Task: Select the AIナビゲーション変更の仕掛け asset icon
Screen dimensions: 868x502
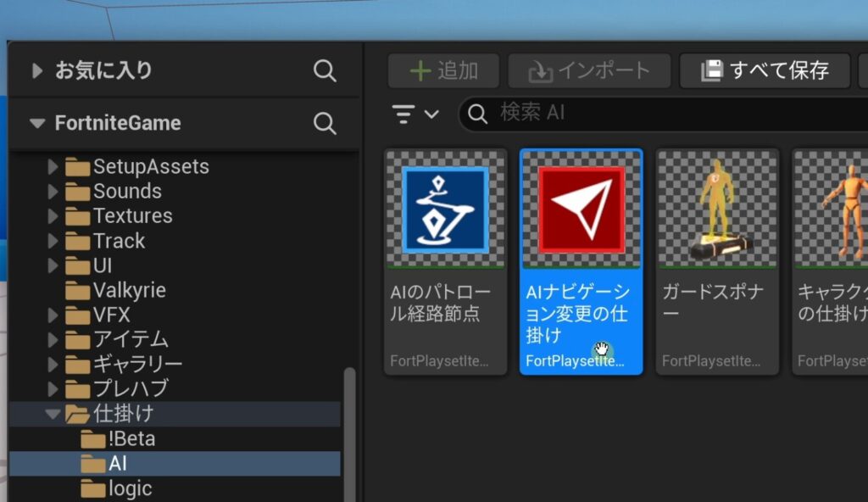Action: click(x=581, y=209)
